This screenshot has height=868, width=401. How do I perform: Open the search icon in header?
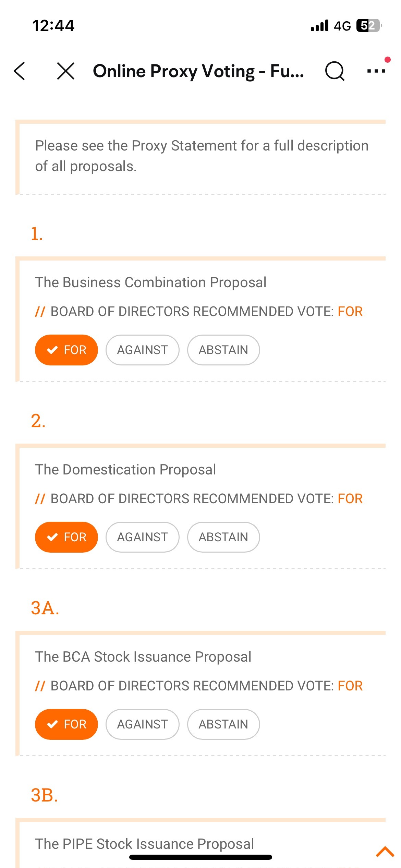pyautogui.click(x=334, y=71)
